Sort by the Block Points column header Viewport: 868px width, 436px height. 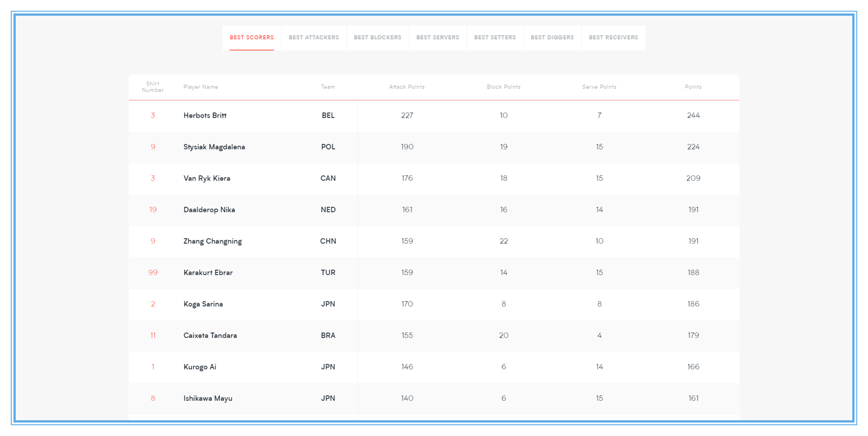click(x=504, y=87)
